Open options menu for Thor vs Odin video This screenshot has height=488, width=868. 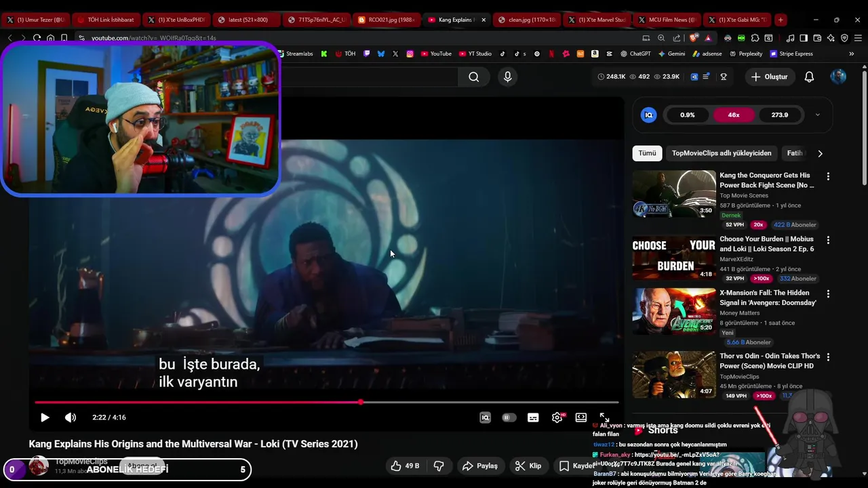coord(828,357)
